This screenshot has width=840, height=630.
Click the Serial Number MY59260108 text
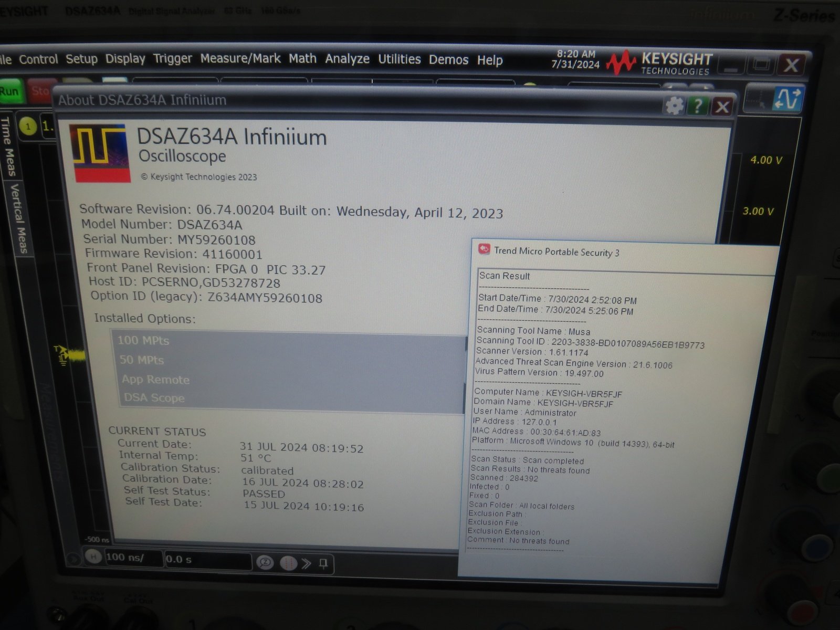(x=169, y=239)
